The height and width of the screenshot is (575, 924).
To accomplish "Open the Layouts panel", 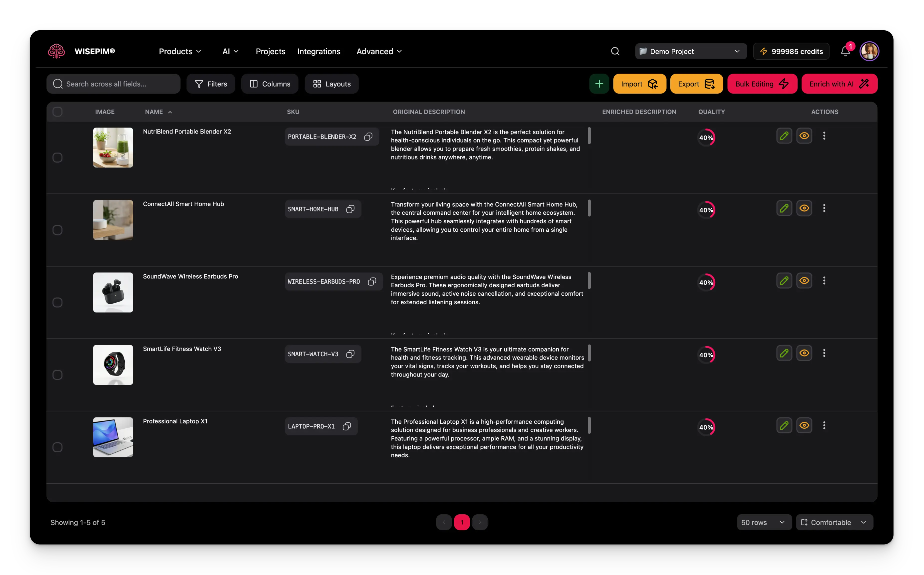I will pyautogui.click(x=331, y=84).
